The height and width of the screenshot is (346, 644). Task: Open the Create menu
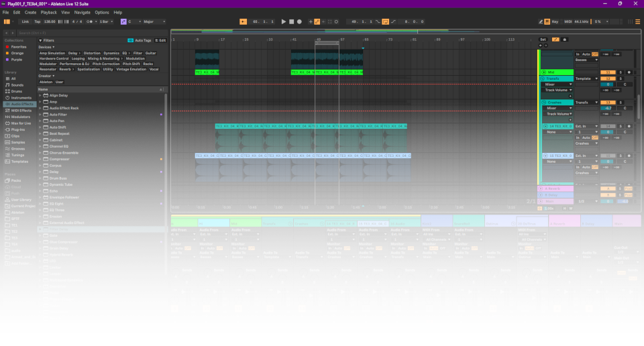coord(31,12)
